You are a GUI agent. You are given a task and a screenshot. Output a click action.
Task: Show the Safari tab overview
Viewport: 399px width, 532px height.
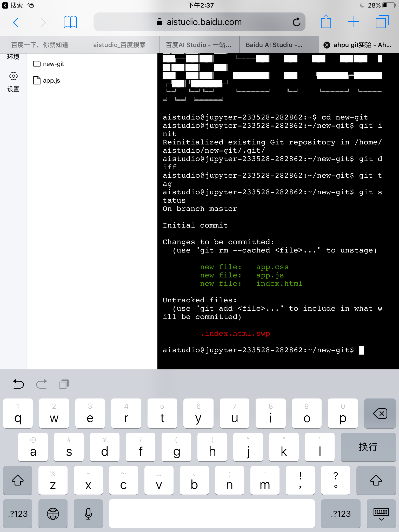[382, 22]
